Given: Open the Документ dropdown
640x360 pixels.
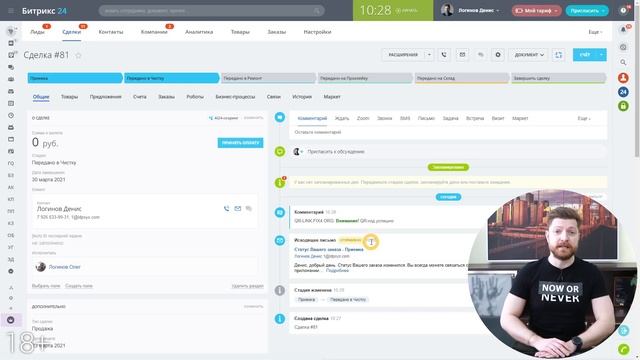Looking at the screenshot, I should coord(529,55).
